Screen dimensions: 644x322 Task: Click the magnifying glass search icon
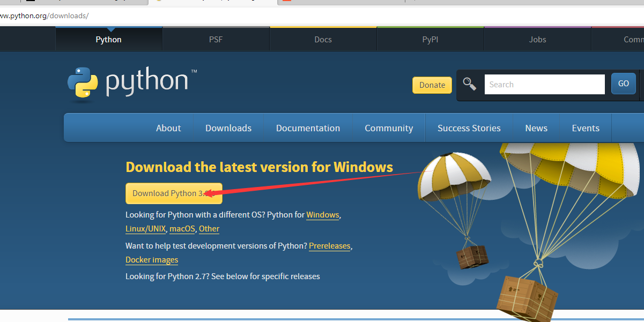pos(470,84)
